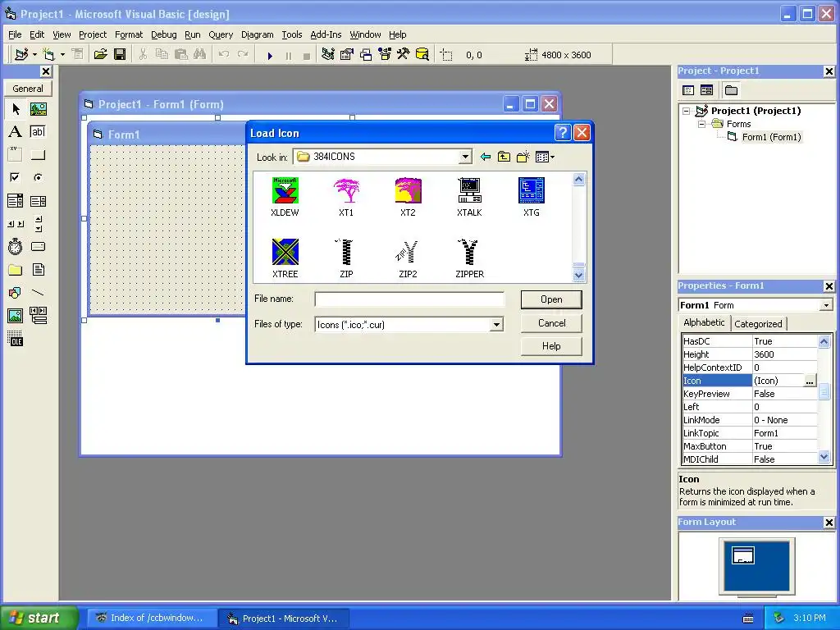This screenshot has height=630, width=840.
Task: Click the Save Project disk icon
Action: pyautogui.click(x=120, y=54)
